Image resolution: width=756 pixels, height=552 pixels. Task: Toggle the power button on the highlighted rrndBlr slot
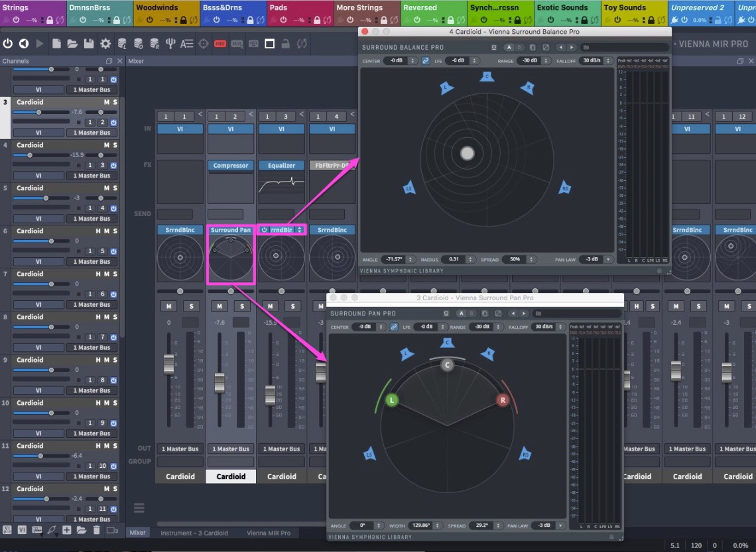264,230
